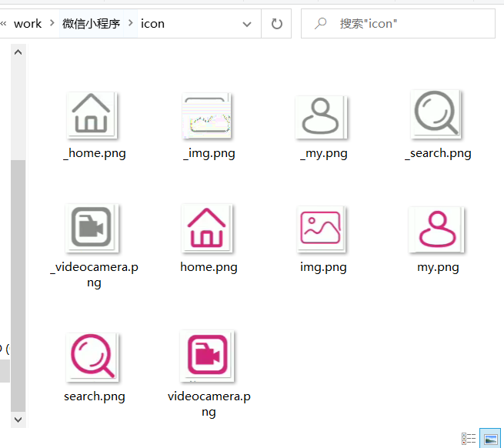Switch to large thumbnails view
The height and width of the screenshot is (448, 504).
coord(490,438)
